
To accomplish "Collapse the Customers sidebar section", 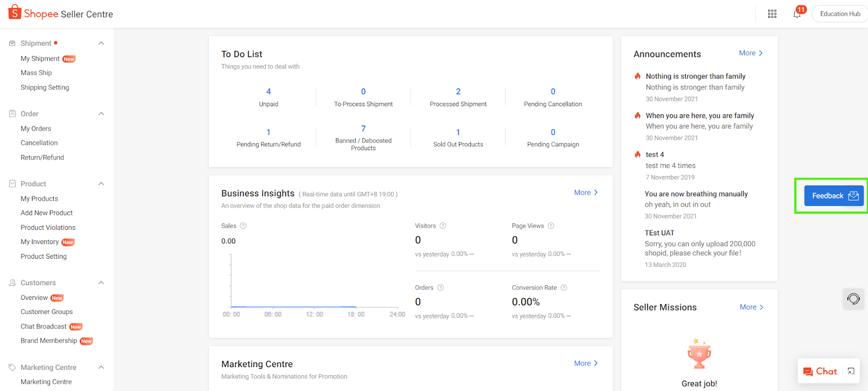I will [101, 283].
